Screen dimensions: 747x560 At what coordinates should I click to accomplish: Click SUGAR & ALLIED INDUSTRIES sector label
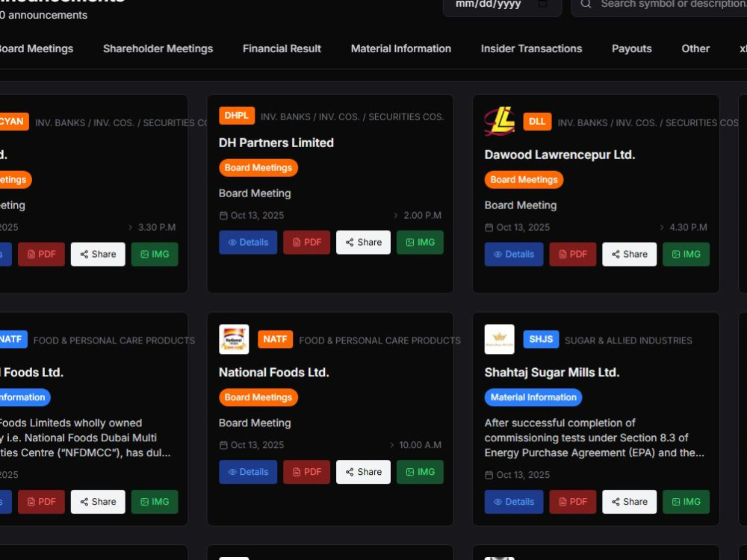click(x=628, y=340)
